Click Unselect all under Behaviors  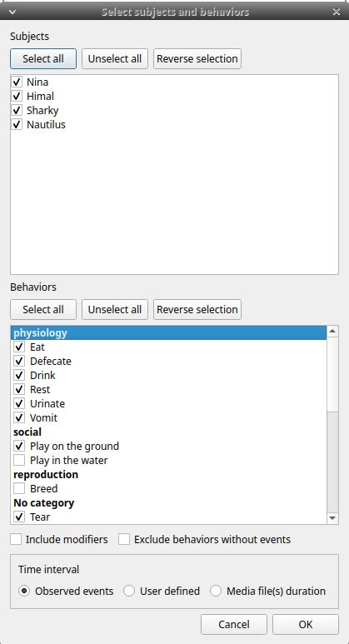(x=115, y=309)
